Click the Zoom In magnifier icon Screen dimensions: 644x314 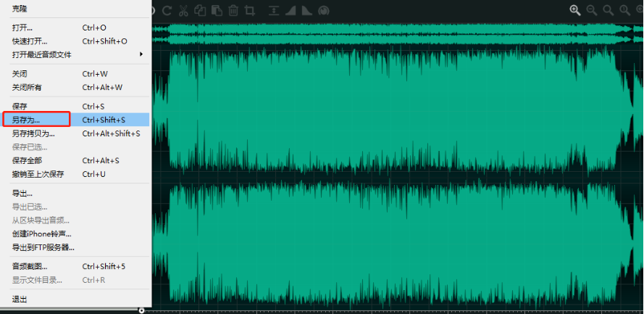tap(575, 10)
